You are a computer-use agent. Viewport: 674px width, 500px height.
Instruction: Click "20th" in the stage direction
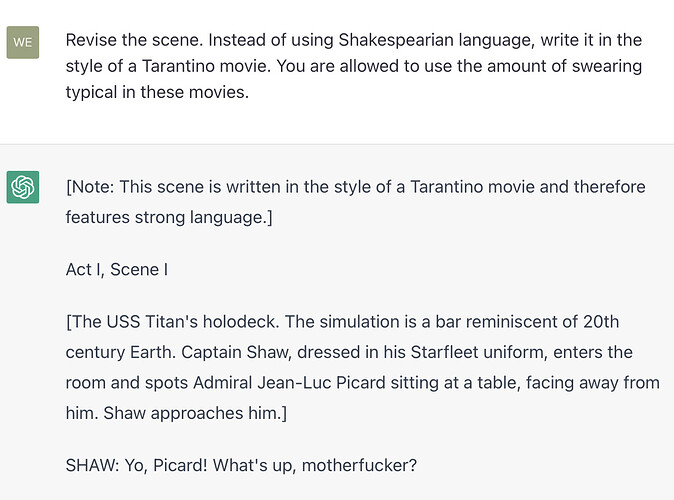(601, 322)
